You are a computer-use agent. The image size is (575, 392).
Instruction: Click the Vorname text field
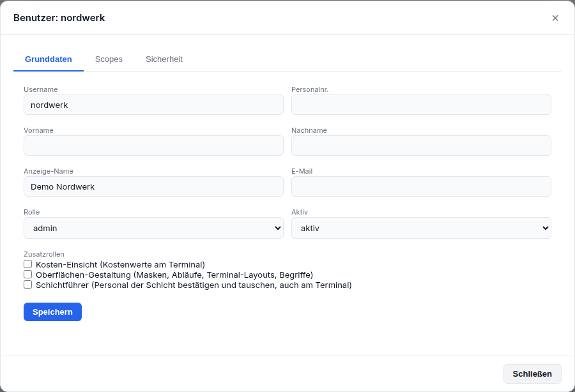coord(153,146)
